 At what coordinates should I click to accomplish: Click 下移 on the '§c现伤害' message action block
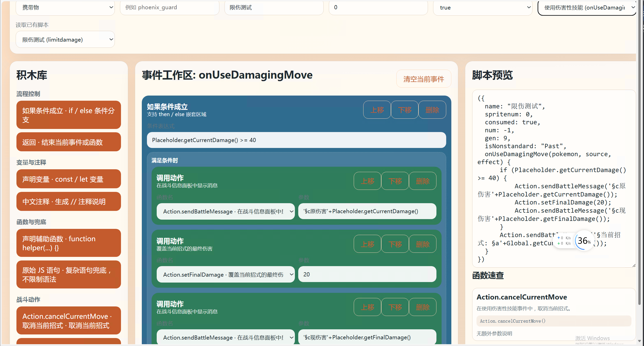[395, 307]
